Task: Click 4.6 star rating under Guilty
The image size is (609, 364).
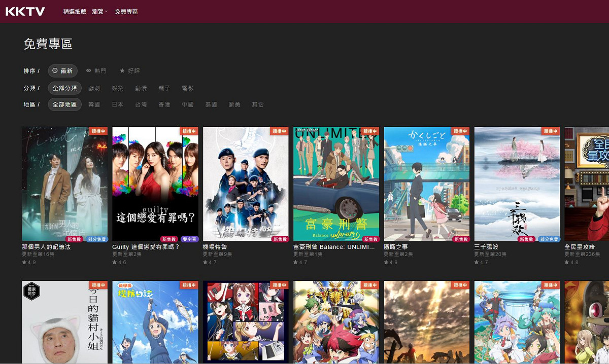Action: 119,262
